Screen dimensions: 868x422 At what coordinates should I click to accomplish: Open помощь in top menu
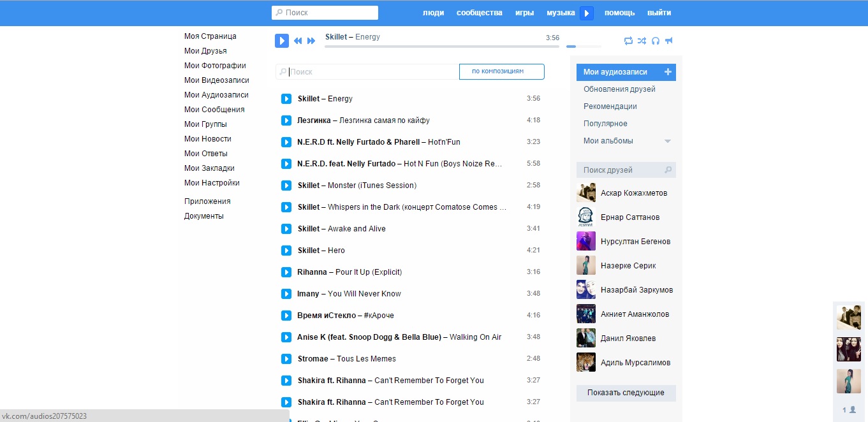[620, 13]
